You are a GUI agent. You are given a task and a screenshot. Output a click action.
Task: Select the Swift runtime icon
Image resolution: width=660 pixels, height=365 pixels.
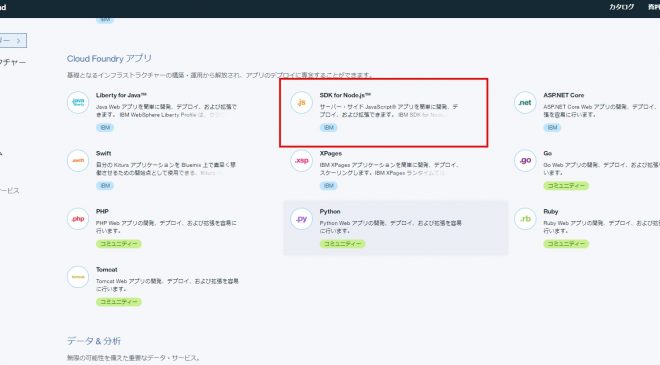coord(78,160)
